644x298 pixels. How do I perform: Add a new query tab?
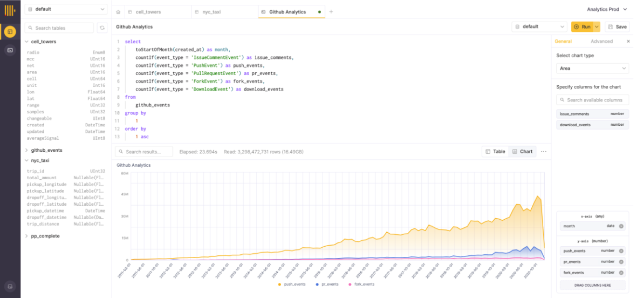[331, 11]
